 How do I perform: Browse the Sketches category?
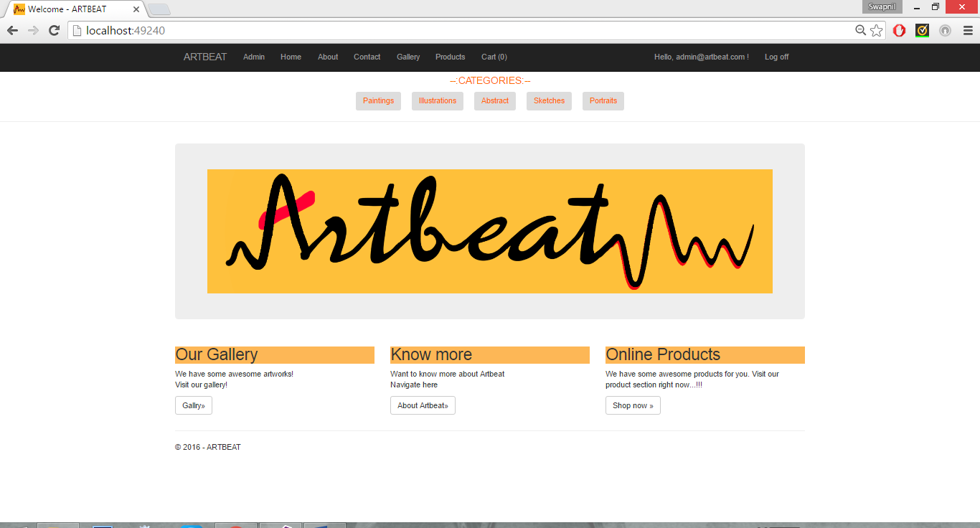[549, 100]
